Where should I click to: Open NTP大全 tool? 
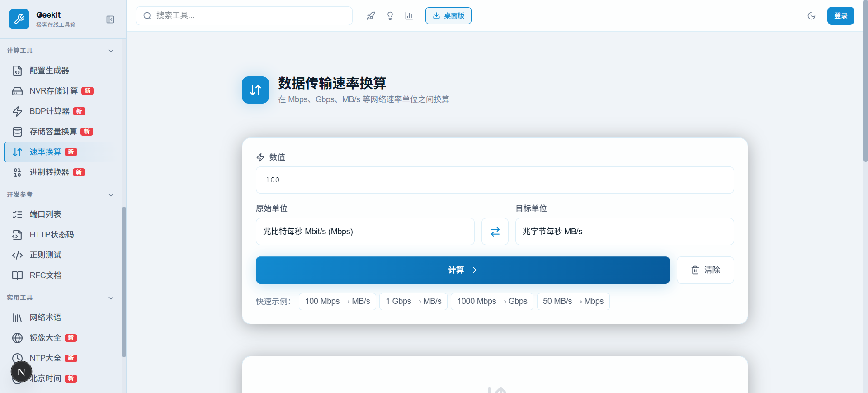[x=61, y=358]
